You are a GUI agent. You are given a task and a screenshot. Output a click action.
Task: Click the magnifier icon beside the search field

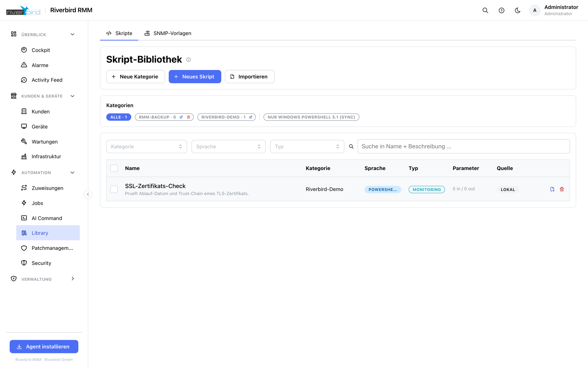click(x=351, y=146)
